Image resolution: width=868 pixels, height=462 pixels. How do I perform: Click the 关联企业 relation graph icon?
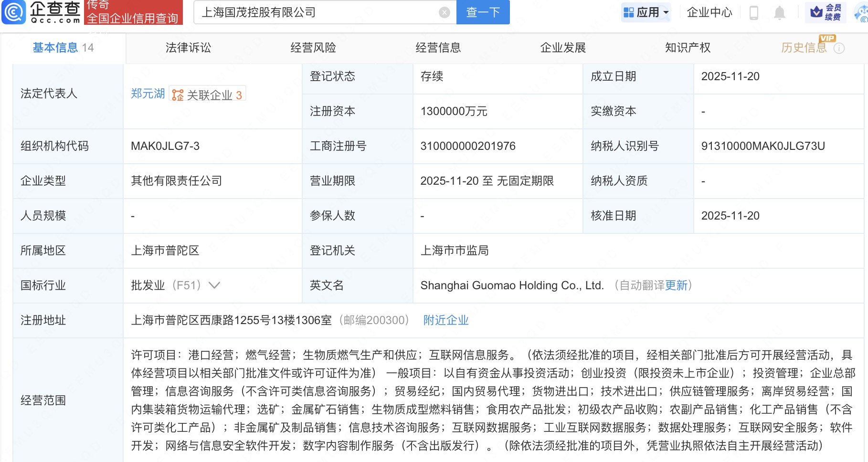tap(177, 94)
